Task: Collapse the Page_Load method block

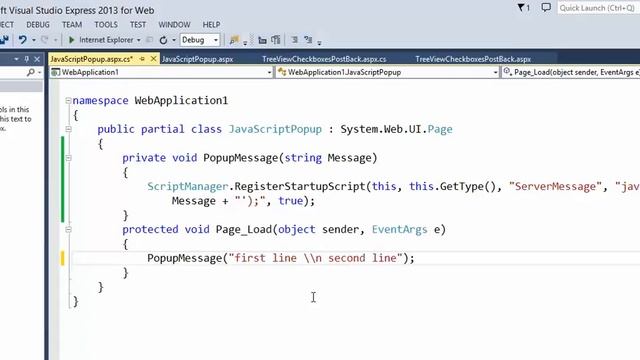Action: click(68, 229)
